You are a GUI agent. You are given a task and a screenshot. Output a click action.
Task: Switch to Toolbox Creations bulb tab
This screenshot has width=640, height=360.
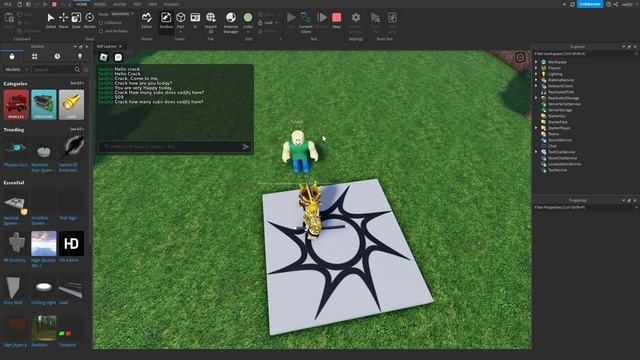click(80, 56)
